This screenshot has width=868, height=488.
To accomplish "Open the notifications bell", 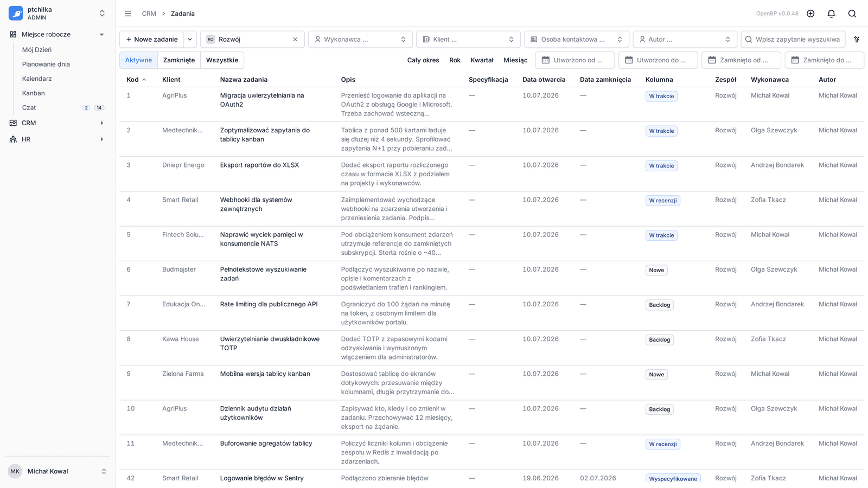I will (831, 14).
